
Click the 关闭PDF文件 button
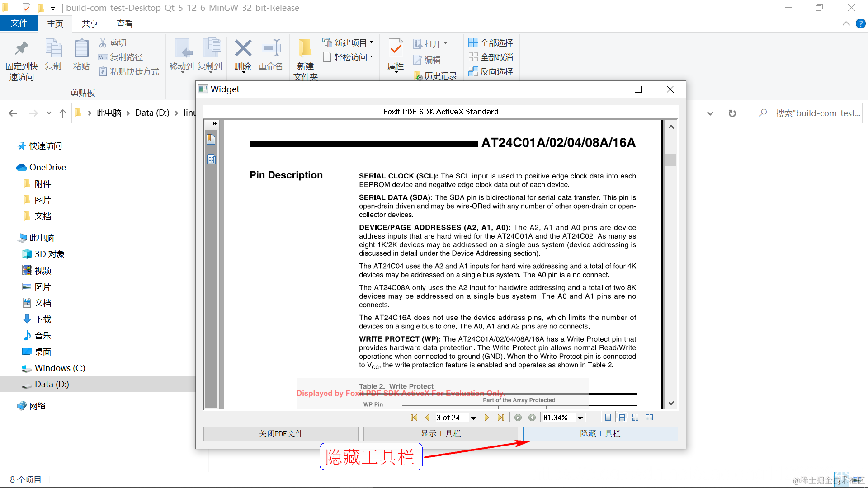[x=281, y=434]
